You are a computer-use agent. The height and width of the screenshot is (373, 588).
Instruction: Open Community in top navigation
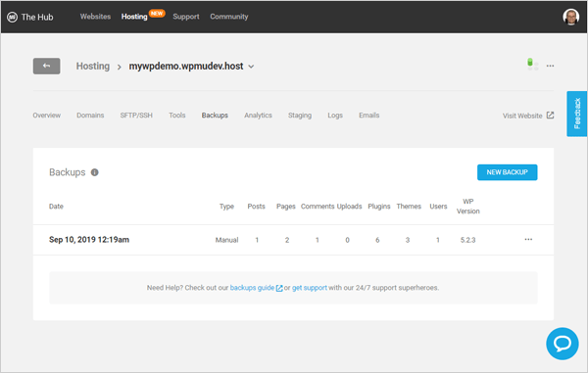[228, 17]
